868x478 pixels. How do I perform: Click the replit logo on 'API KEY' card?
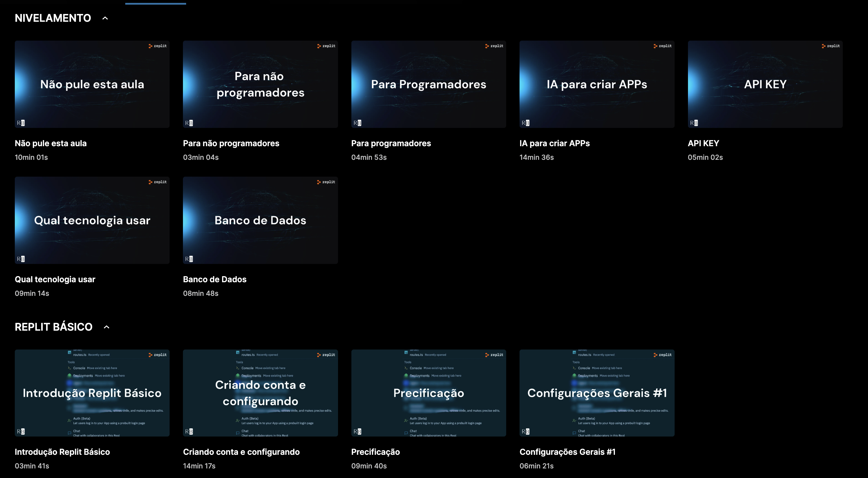click(x=831, y=46)
